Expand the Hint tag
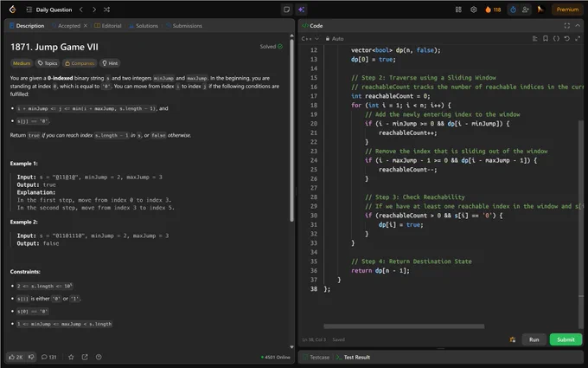588x368 pixels. pyautogui.click(x=110, y=63)
